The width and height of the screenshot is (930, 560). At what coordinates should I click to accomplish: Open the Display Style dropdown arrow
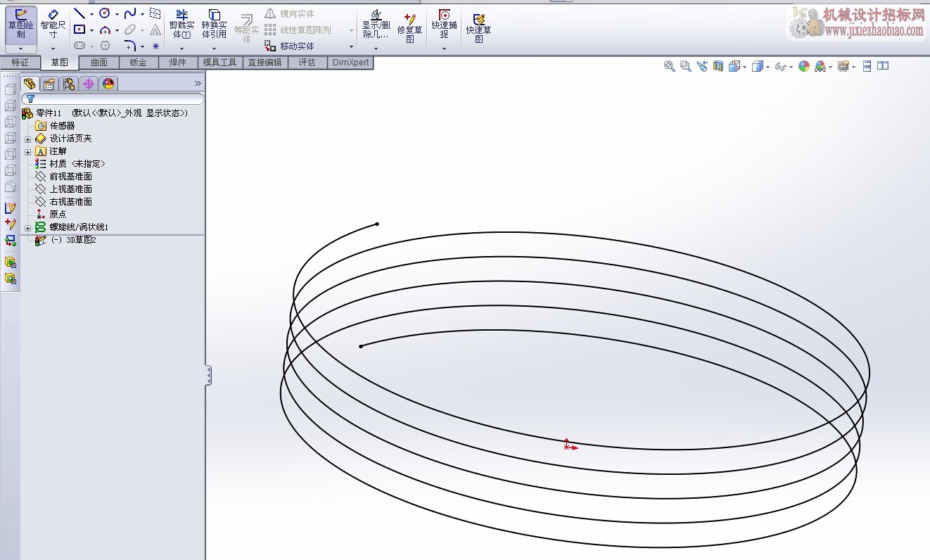767,68
